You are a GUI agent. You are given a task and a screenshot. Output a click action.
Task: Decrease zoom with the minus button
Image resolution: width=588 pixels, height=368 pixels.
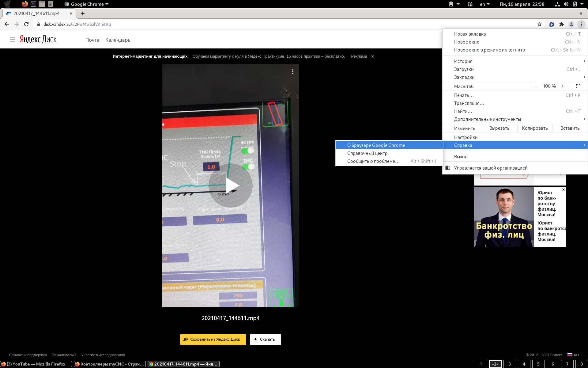536,86
